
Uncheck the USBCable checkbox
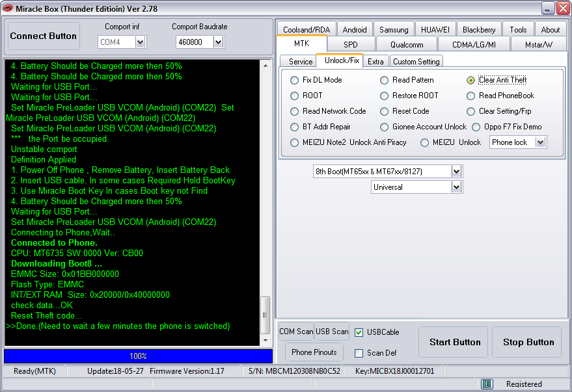(x=359, y=332)
